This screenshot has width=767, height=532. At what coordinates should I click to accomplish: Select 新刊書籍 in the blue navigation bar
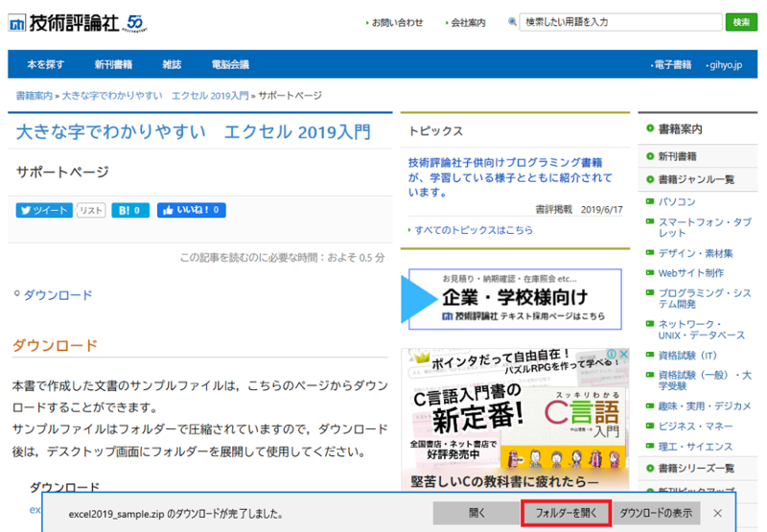tap(113, 64)
